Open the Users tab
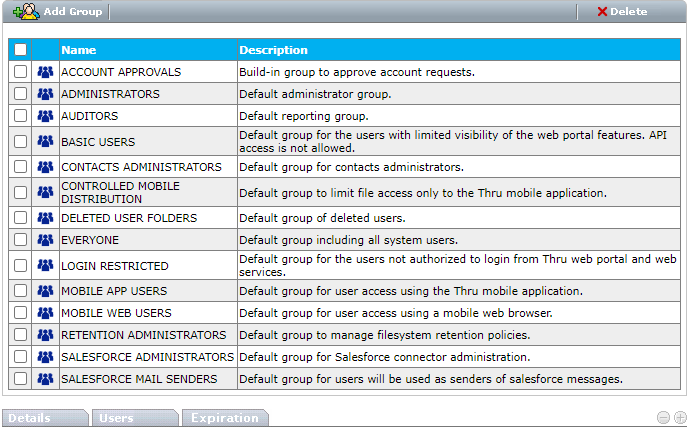Viewport: 695px width, 430px height. click(116, 418)
